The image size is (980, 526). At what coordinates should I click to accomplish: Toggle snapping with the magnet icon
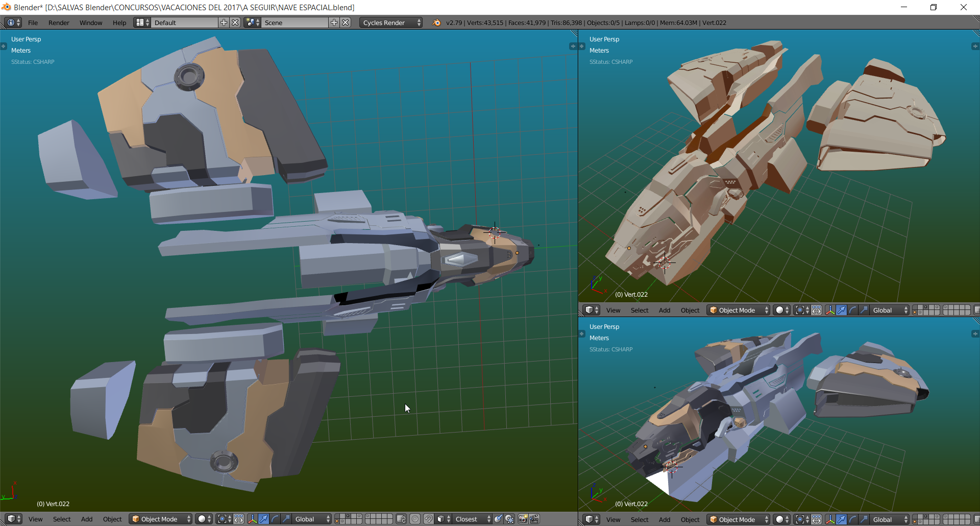(429, 519)
